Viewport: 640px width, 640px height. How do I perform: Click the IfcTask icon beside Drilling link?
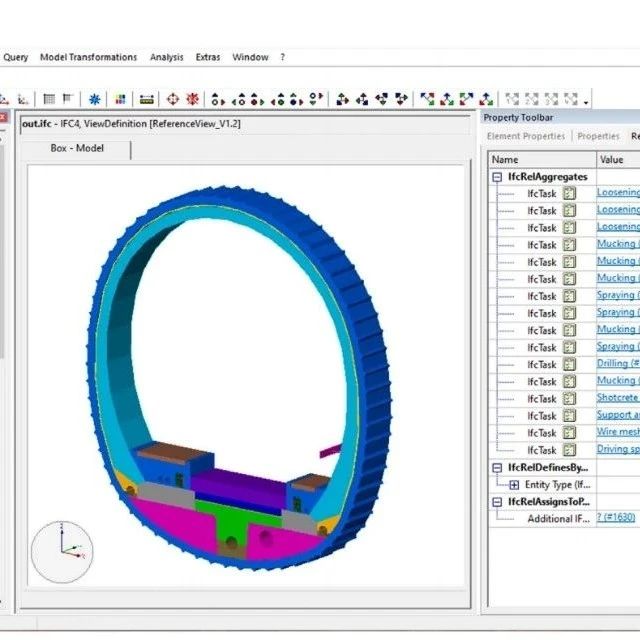[569, 364]
